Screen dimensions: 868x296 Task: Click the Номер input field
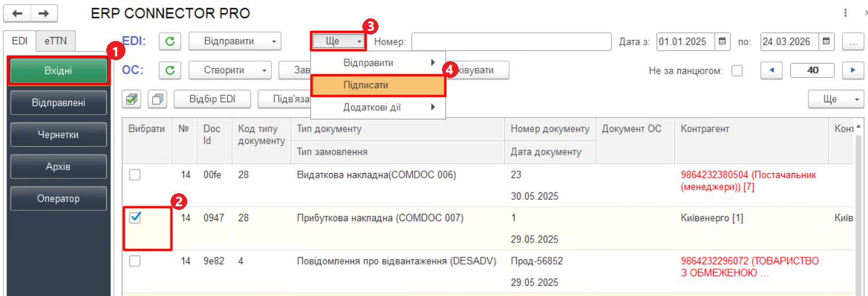click(511, 42)
